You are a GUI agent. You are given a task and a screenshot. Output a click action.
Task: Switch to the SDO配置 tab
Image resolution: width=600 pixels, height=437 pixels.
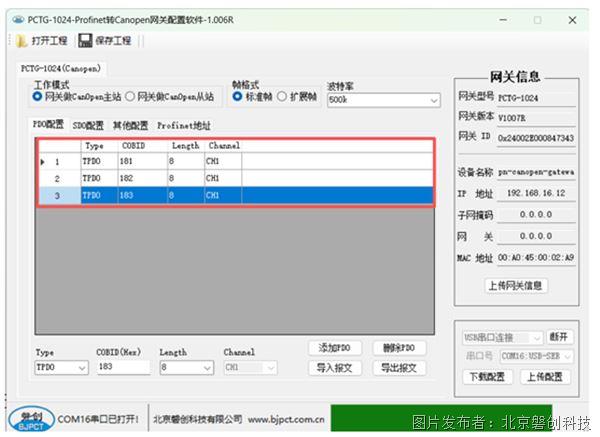click(88, 125)
